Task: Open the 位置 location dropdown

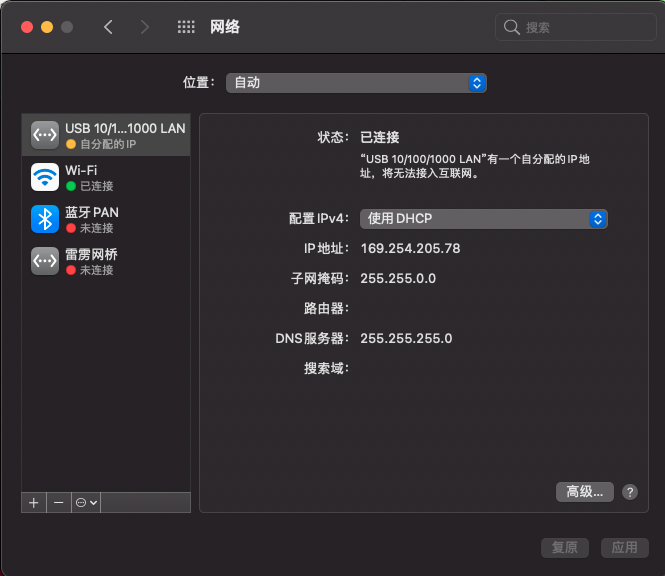Action: (356, 83)
